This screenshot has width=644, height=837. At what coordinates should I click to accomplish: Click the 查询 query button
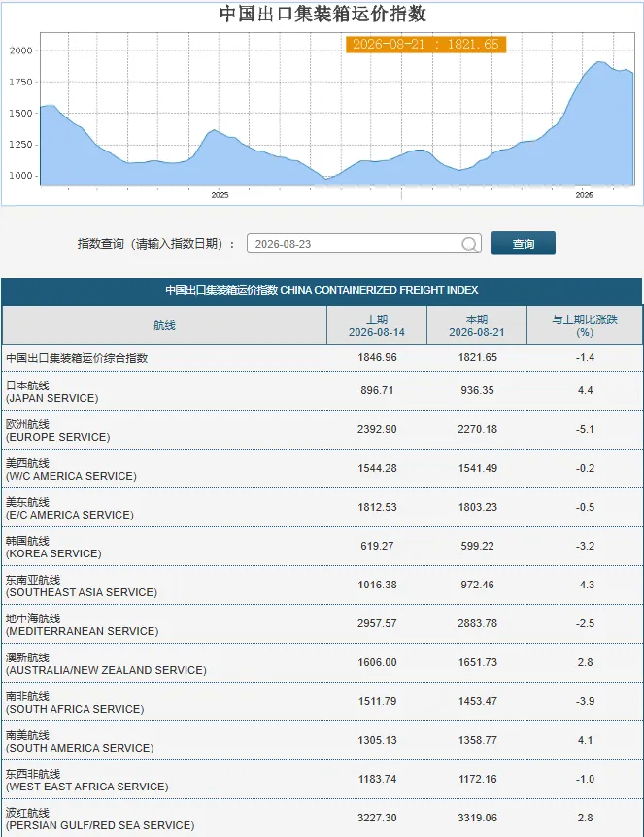(524, 244)
